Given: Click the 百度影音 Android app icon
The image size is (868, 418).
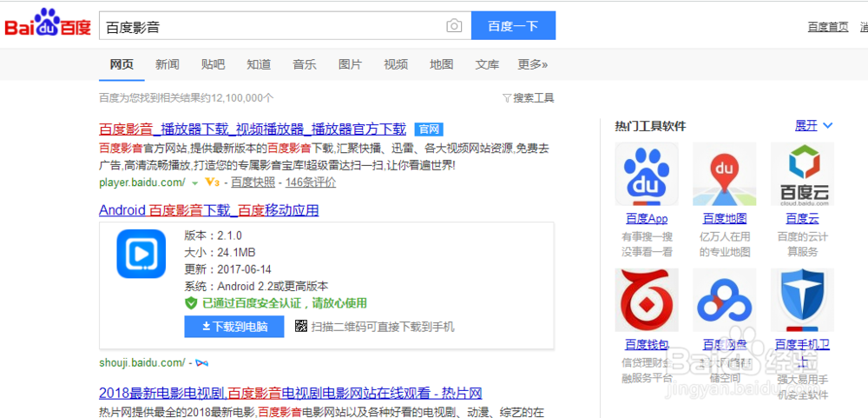Looking at the screenshot, I should 141,254.
